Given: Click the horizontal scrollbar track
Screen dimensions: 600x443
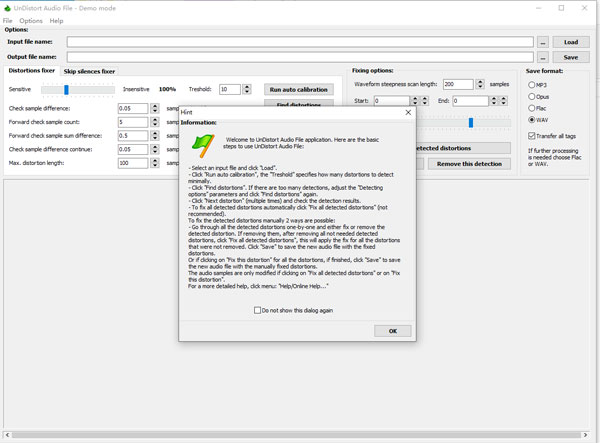Looking at the screenshot, I should pos(296,435).
